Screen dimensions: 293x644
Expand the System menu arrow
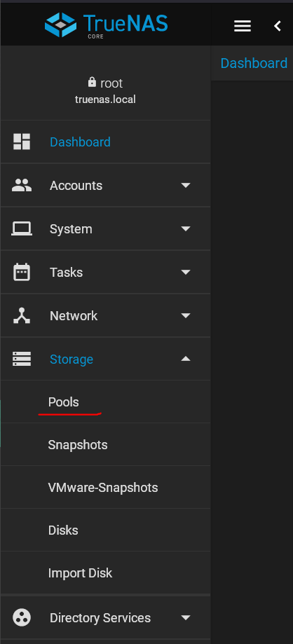[186, 228]
